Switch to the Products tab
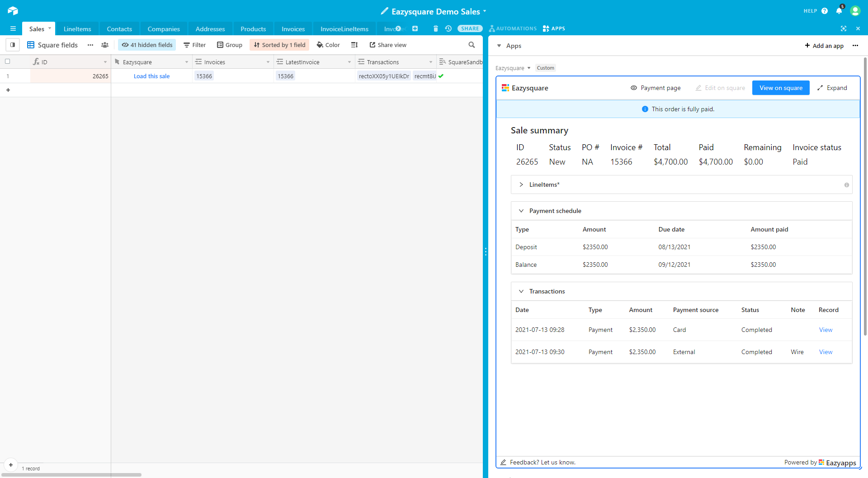The width and height of the screenshot is (868, 478). tap(253, 29)
